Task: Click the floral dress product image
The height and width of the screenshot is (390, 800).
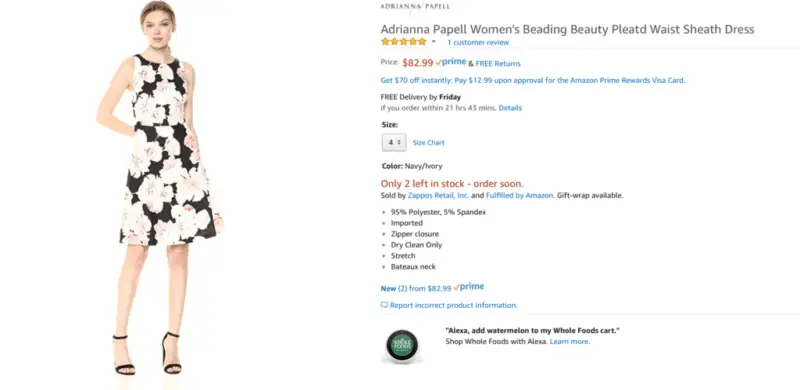Action: (x=159, y=189)
